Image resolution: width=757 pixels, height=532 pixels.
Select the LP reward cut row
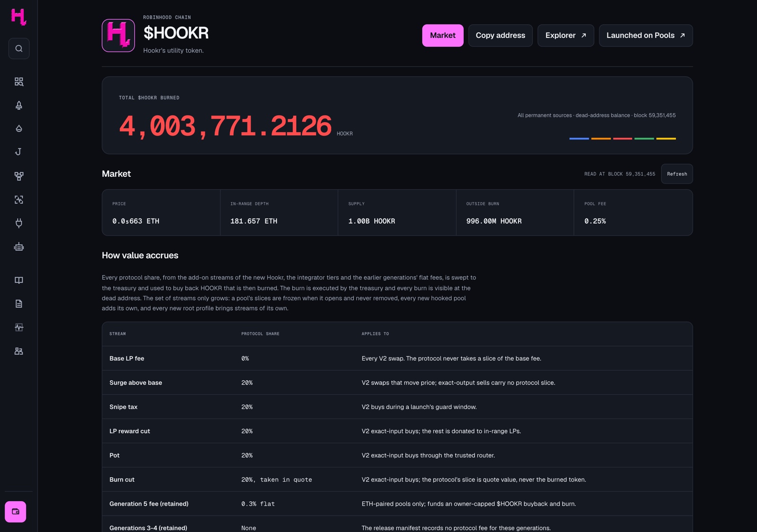(397, 431)
